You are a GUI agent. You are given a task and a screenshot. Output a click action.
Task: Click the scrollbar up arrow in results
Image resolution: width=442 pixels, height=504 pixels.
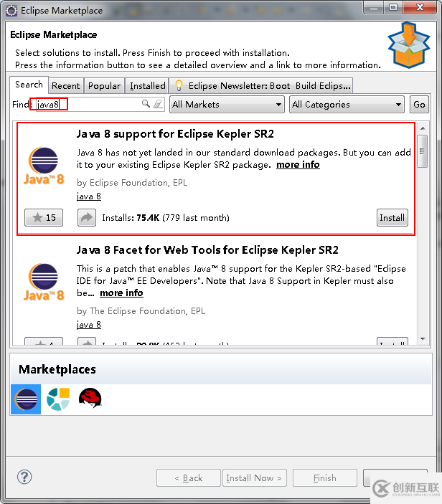tap(423, 128)
